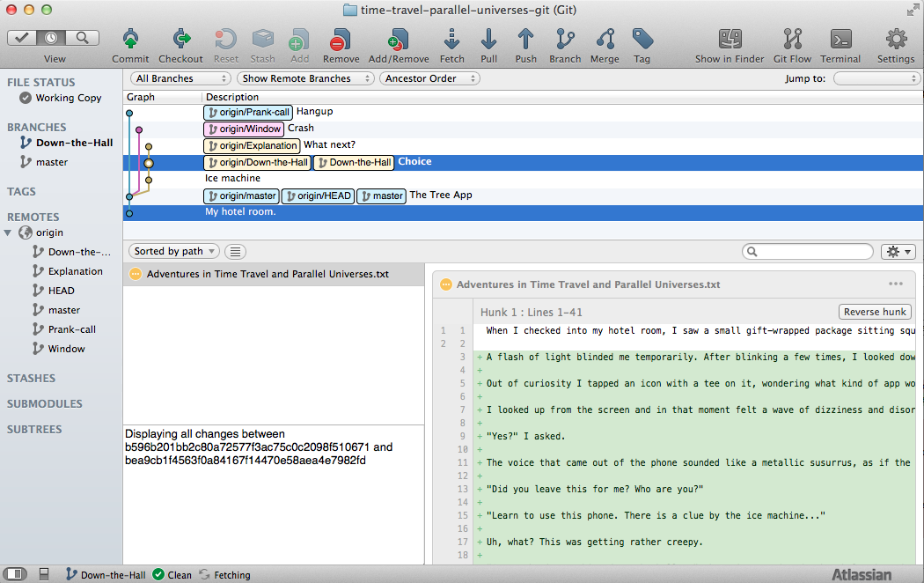The image size is (924, 583).
Task: Select the Explanation remote branch
Action: 68,271
